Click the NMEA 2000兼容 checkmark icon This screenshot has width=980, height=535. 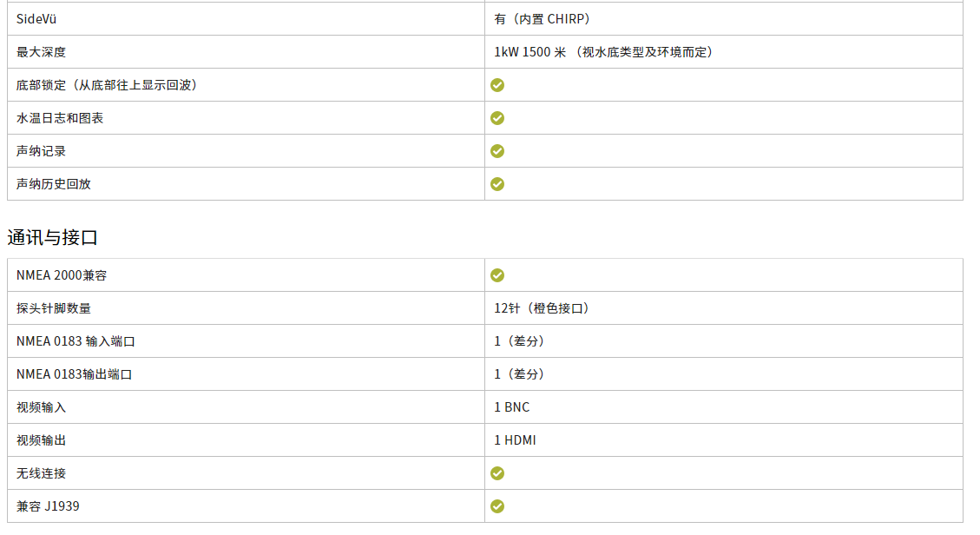497,275
